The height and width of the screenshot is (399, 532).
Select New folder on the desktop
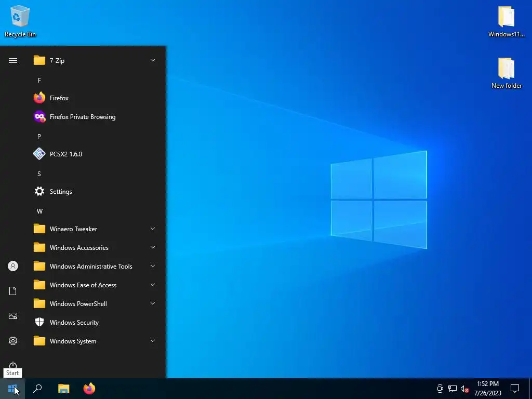pyautogui.click(x=506, y=73)
